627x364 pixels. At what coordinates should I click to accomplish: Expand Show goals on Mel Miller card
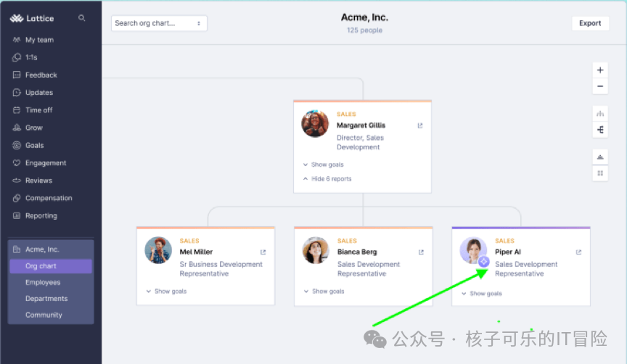point(166,291)
